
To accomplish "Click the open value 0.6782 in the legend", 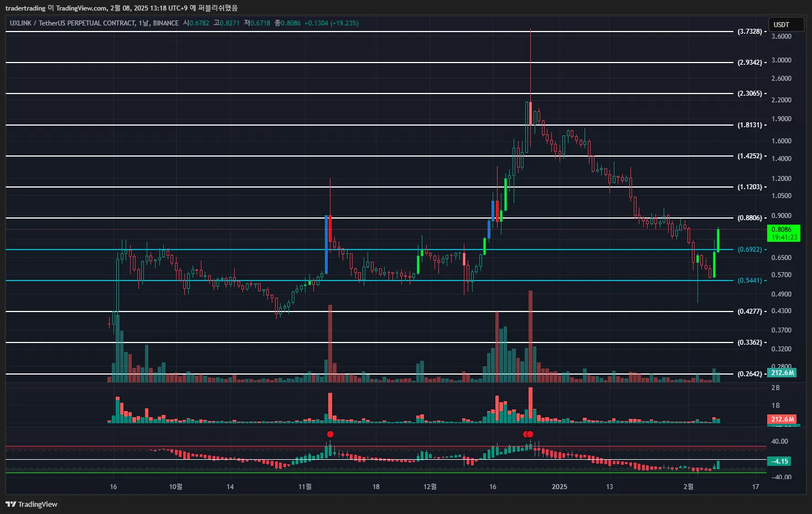I will pos(199,23).
